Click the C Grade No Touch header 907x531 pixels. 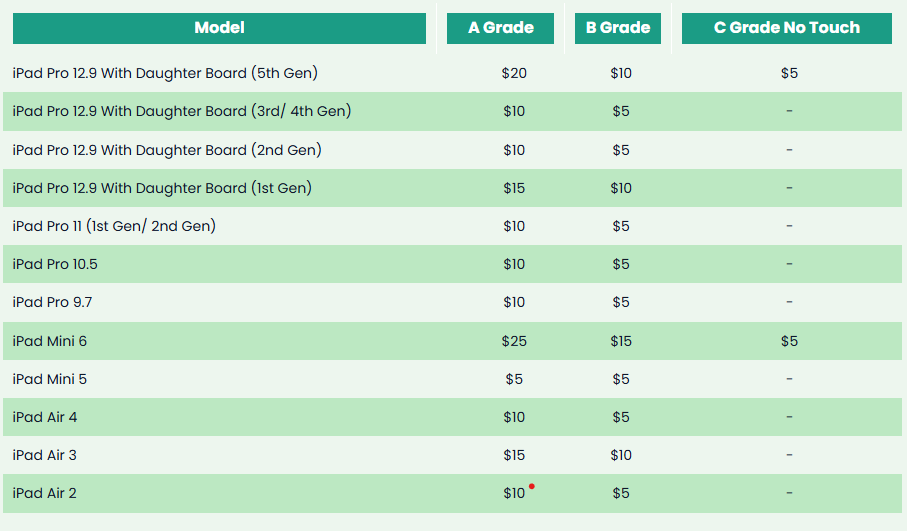[x=787, y=28]
